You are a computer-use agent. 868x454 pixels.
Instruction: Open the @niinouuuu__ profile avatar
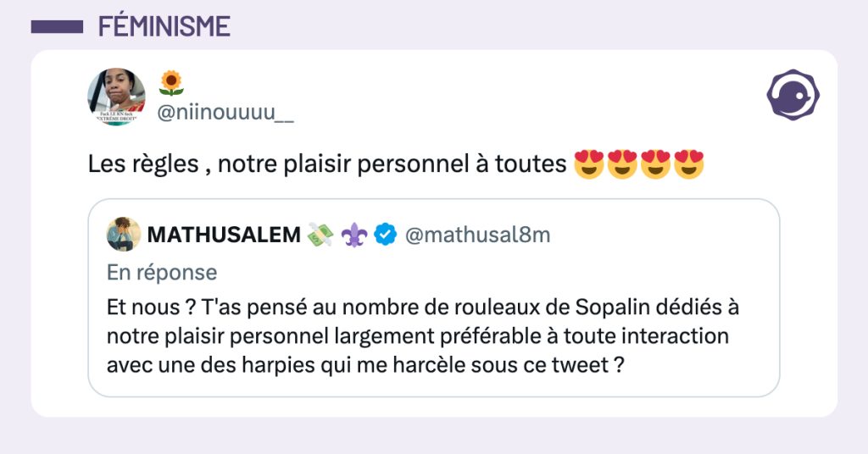[x=117, y=97]
